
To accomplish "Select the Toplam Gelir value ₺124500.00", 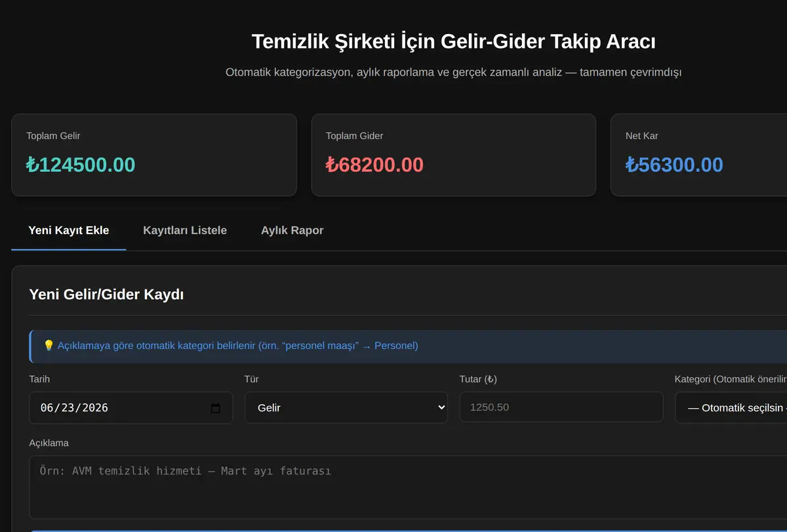I will pyautogui.click(x=81, y=165).
